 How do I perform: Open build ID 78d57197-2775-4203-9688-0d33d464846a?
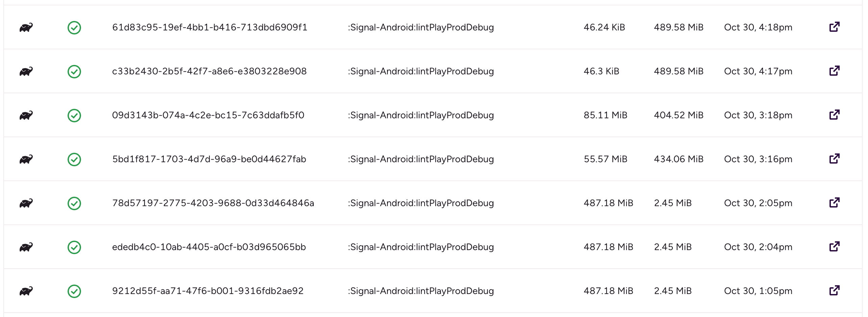[x=213, y=203]
